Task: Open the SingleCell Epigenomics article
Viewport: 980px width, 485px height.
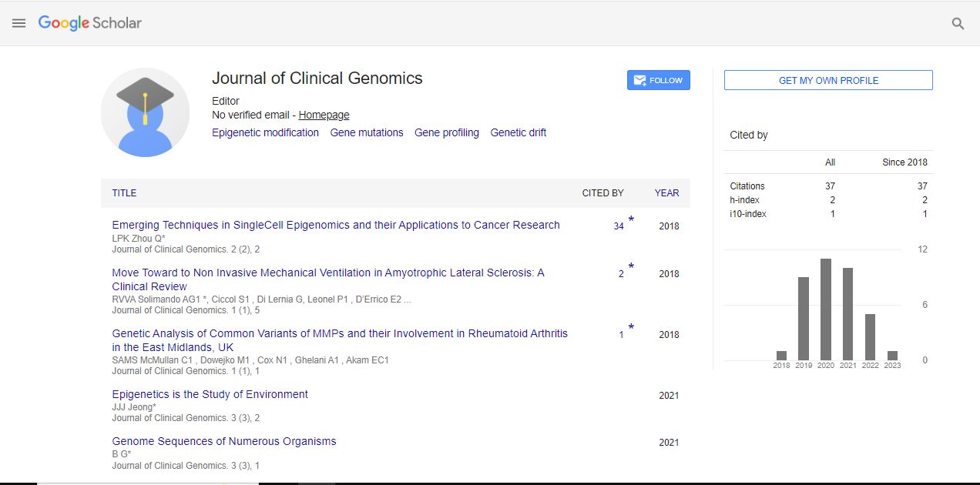Action: pyautogui.click(x=336, y=225)
